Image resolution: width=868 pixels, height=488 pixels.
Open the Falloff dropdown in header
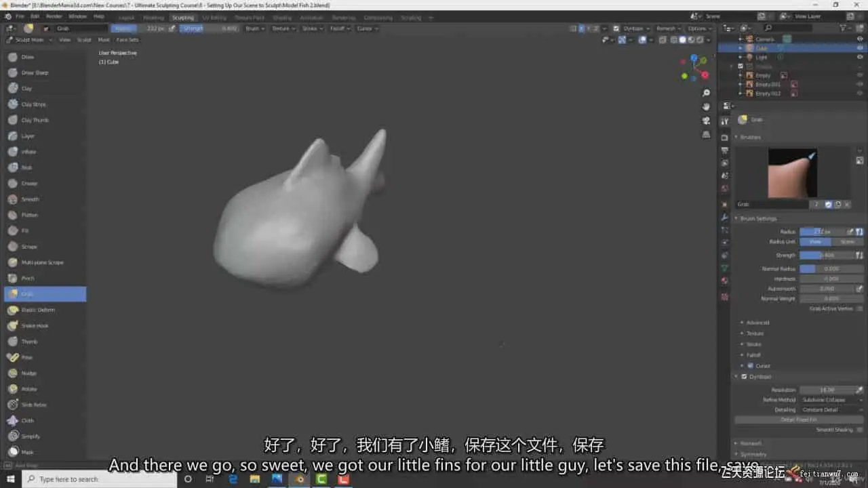click(339, 28)
